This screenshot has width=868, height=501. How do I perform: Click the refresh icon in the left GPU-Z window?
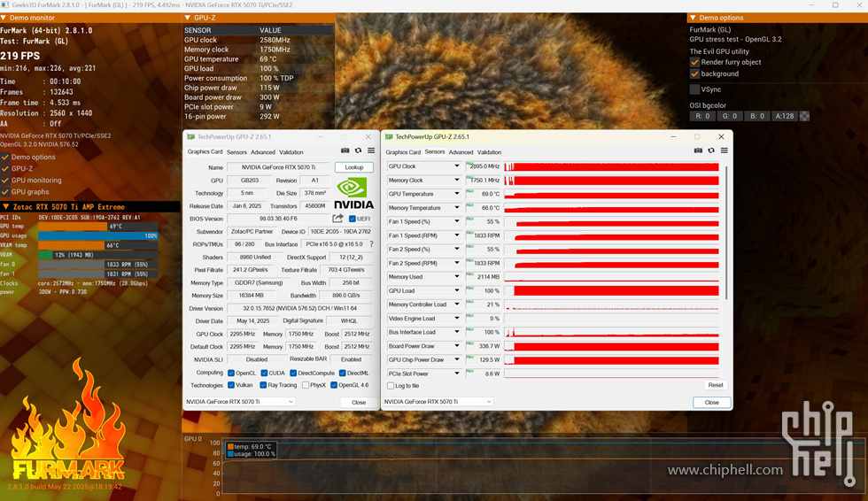[358, 150]
